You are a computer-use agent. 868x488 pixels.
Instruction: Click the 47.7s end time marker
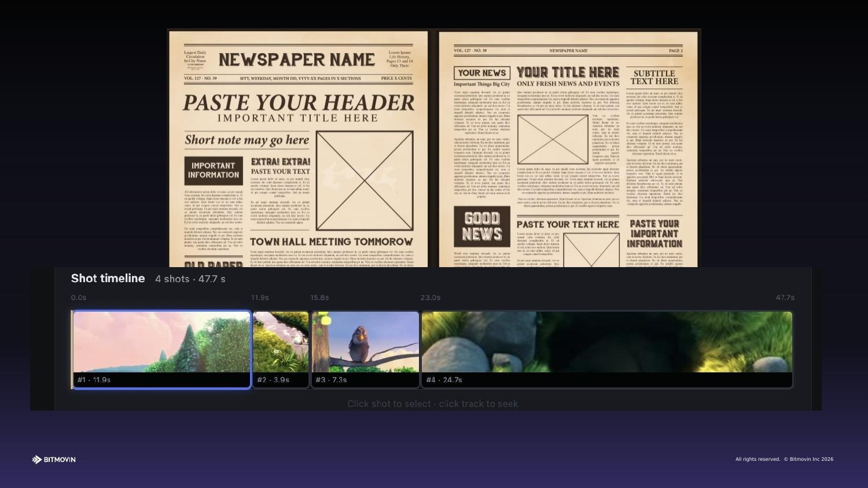click(785, 298)
